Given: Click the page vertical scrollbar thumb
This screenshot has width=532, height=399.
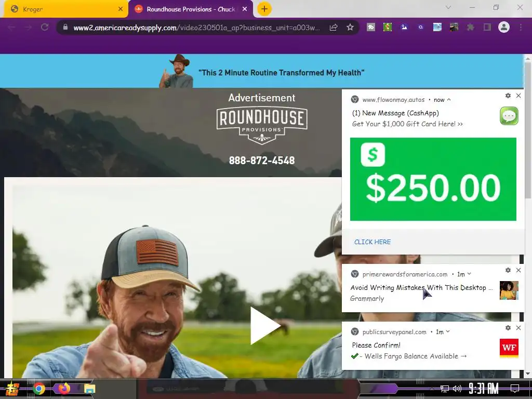Looking at the screenshot, I should tap(528, 130).
